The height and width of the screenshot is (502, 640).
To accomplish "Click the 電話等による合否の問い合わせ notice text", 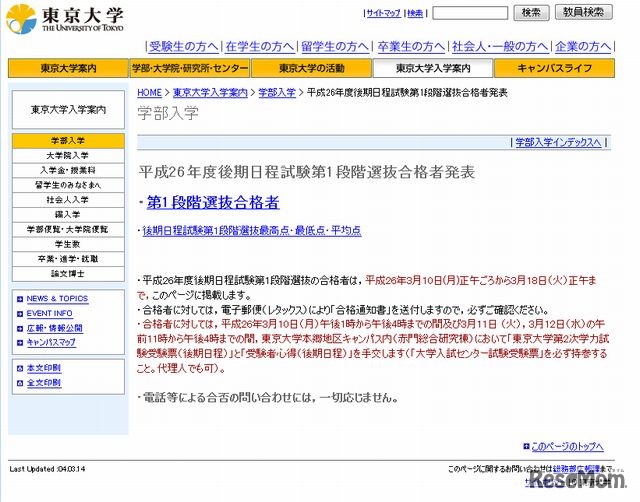I will coord(268,397).
